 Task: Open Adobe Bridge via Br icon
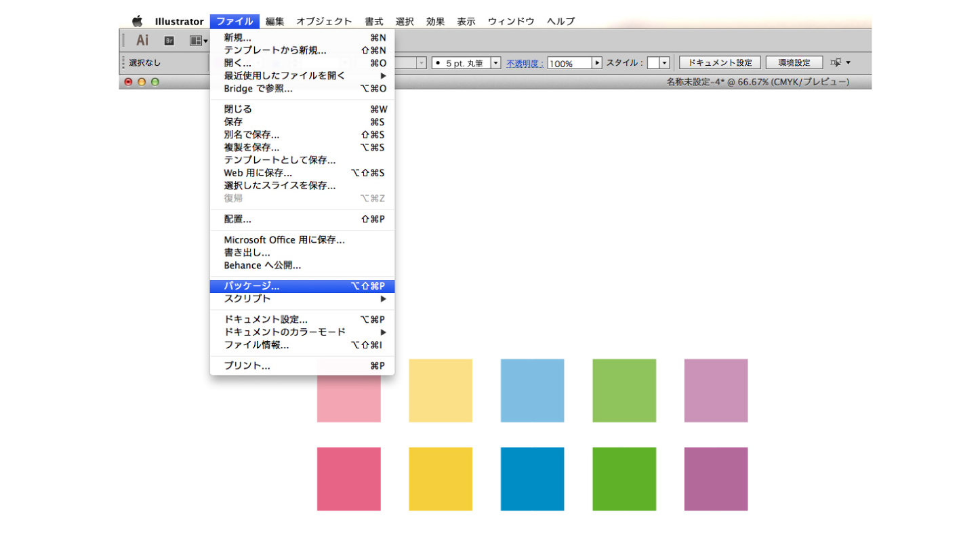[169, 41]
